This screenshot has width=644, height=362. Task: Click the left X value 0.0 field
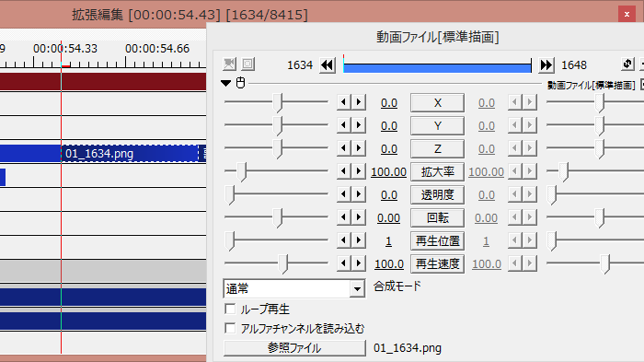(389, 103)
